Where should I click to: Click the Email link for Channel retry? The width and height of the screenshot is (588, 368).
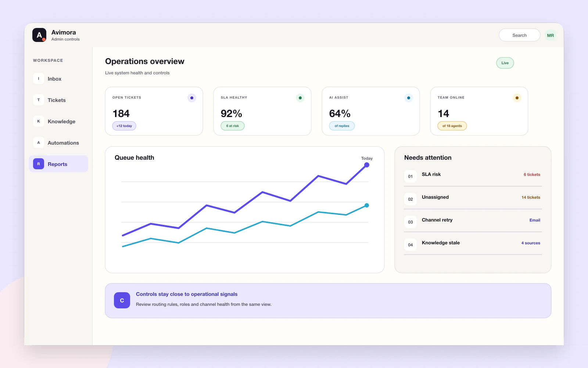pyautogui.click(x=535, y=220)
